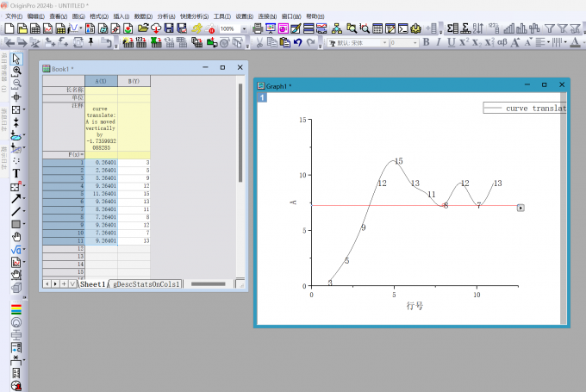Open the Palette color bars icon
The image size is (586, 392).
pos(16,309)
